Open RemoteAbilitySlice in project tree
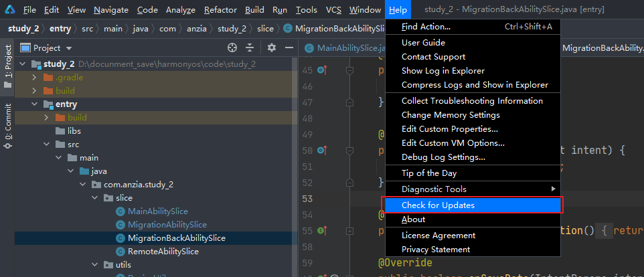644x277 pixels. coord(162,252)
